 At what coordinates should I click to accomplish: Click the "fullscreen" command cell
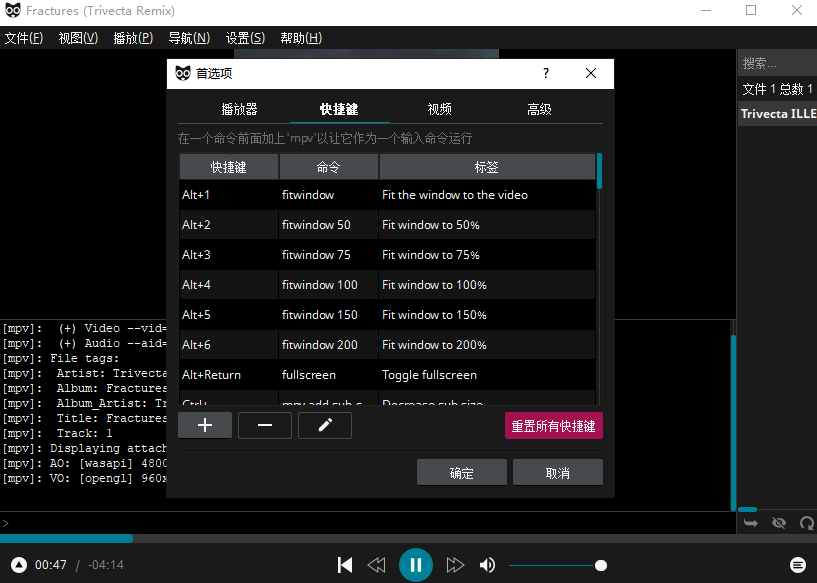click(x=329, y=375)
